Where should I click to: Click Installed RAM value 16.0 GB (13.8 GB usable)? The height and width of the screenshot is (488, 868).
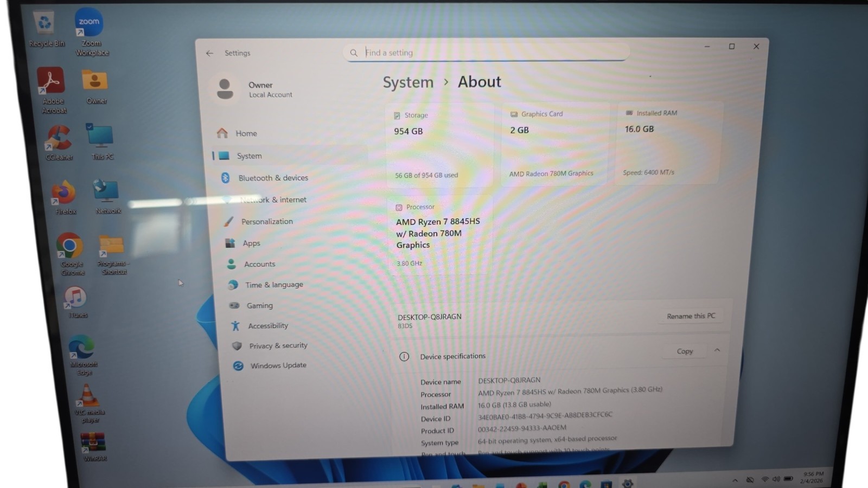(x=514, y=404)
